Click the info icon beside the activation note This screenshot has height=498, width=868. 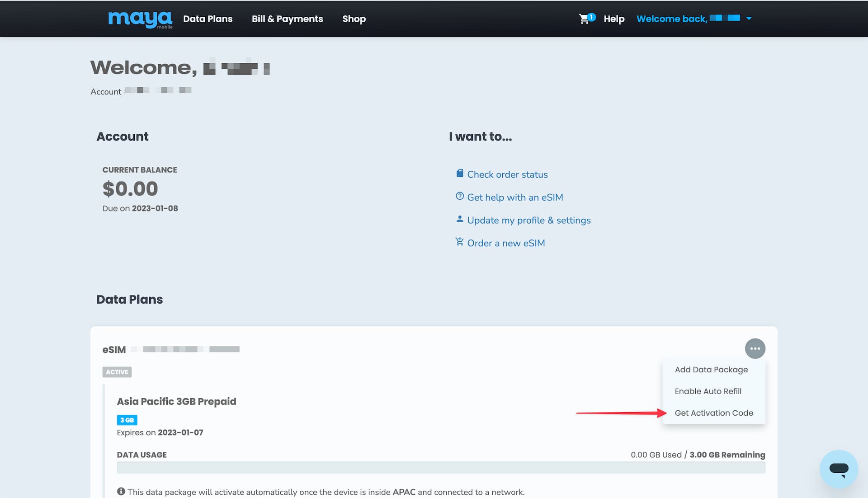(121, 491)
